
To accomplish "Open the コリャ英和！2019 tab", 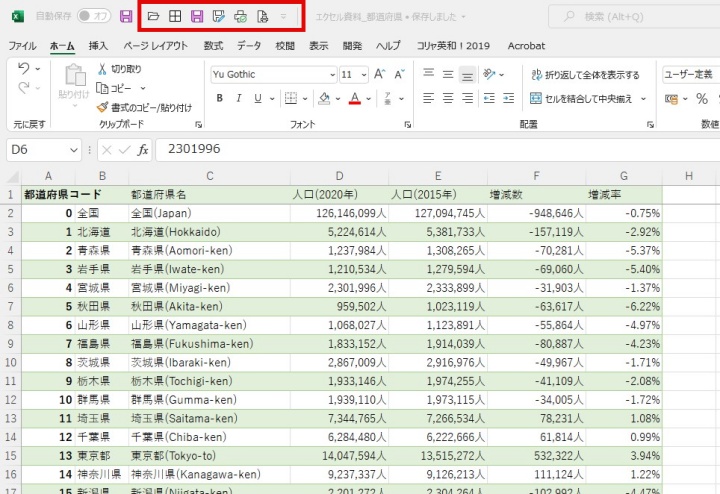I will point(453,46).
